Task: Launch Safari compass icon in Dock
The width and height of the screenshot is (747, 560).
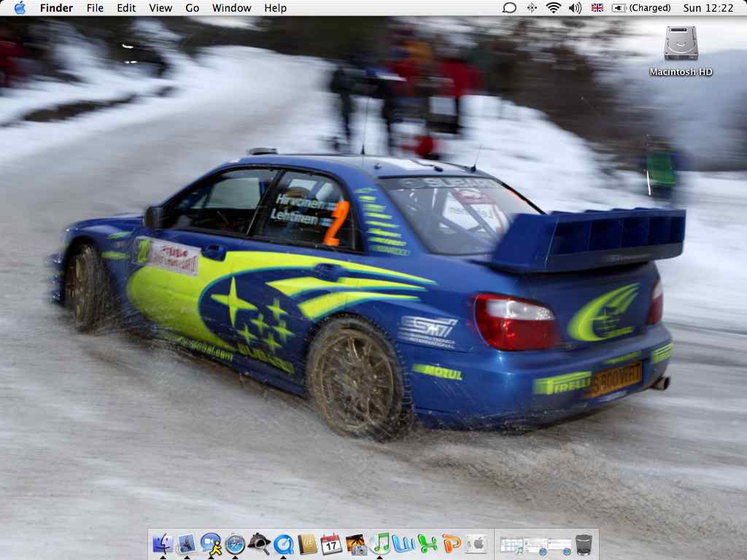Action: (x=235, y=544)
